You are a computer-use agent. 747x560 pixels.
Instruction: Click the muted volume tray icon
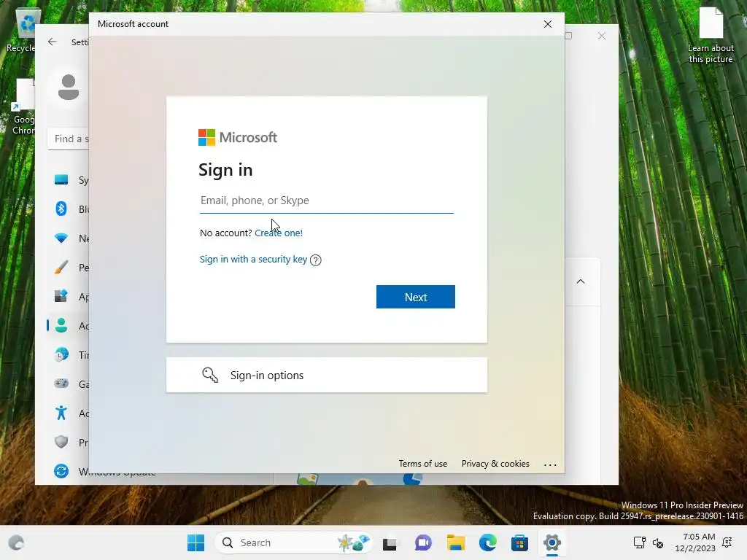pyautogui.click(x=658, y=542)
